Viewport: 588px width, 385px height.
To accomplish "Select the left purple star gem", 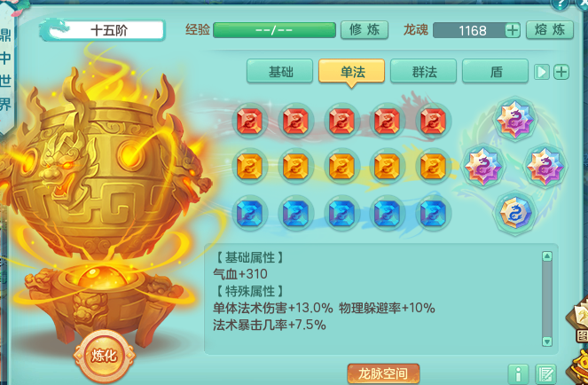I will 483,166.
